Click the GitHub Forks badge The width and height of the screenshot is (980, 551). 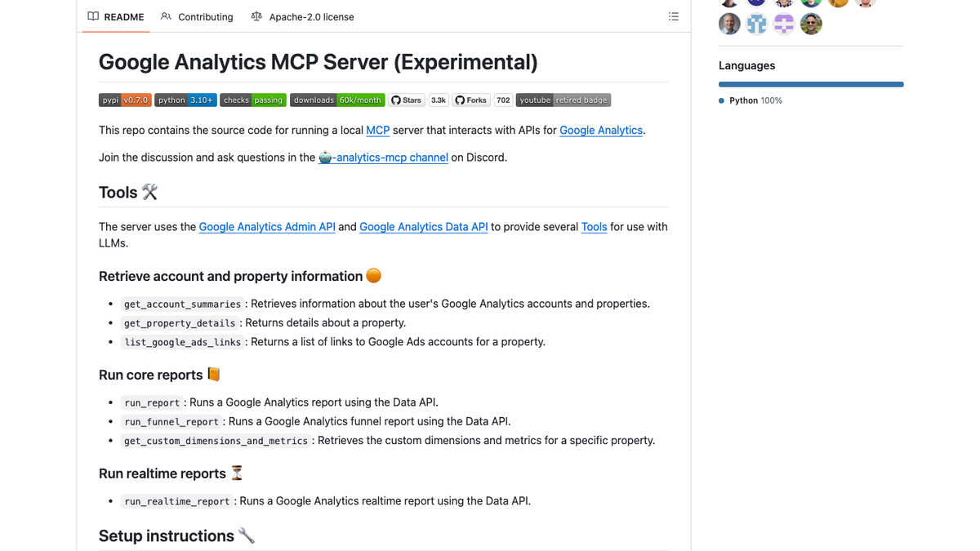(x=471, y=100)
